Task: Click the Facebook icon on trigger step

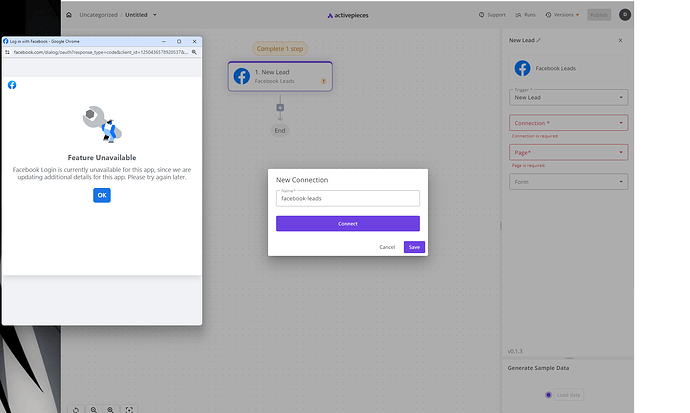Action: click(242, 76)
